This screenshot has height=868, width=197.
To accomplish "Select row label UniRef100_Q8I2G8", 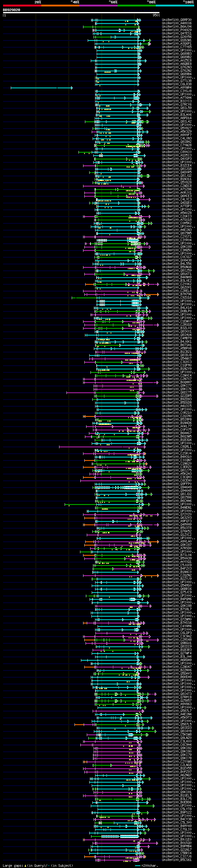I will point(177,169).
